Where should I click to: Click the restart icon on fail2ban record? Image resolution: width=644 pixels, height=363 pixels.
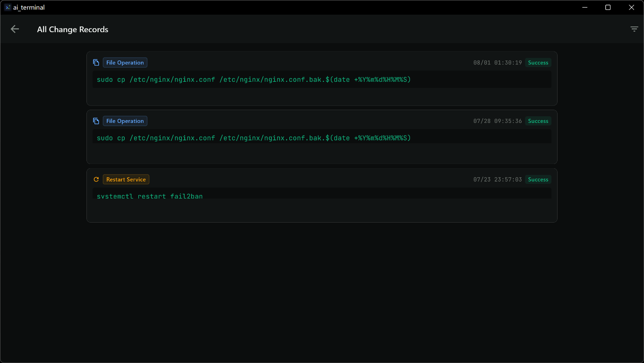[x=96, y=180]
